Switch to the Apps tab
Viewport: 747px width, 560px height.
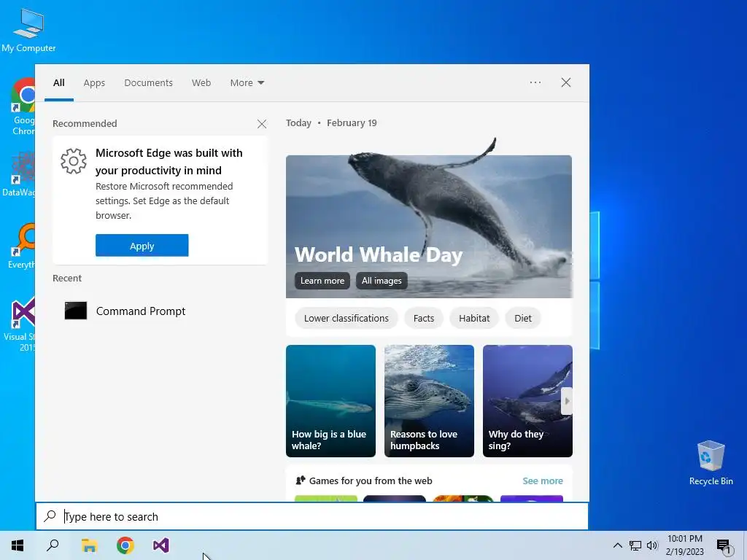[x=94, y=83]
